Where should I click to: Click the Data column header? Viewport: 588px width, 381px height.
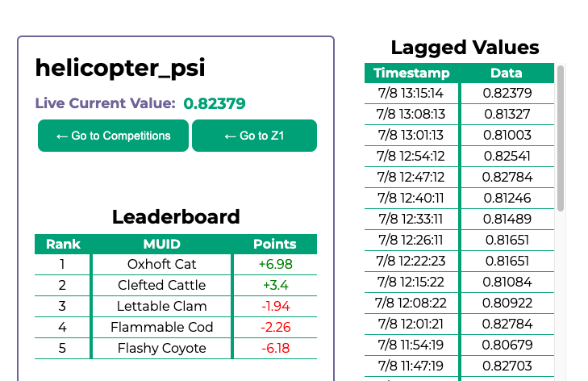tap(507, 73)
